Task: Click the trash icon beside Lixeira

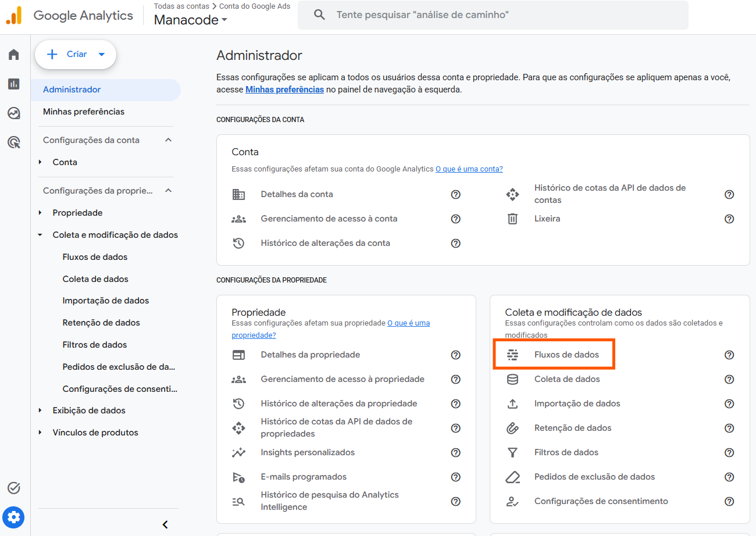Action: (x=512, y=219)
